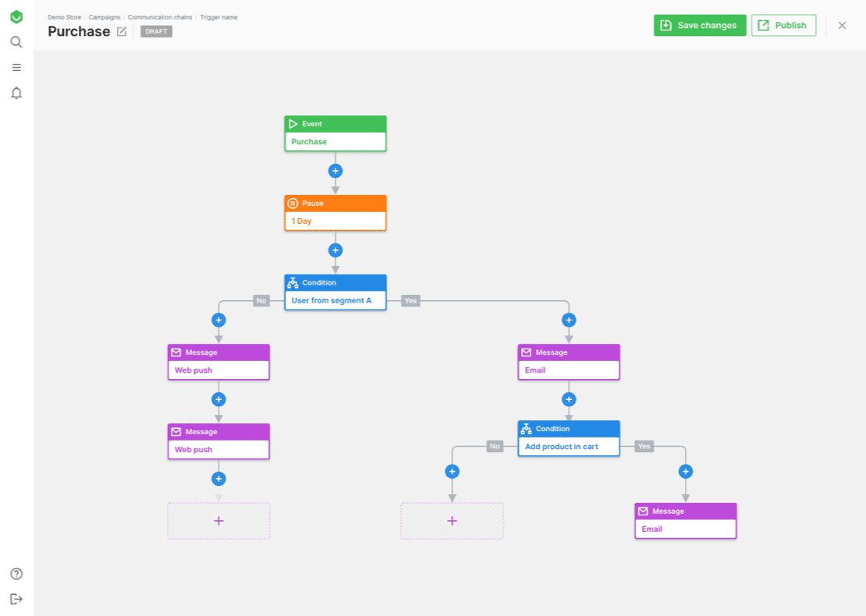Image resolution: width=866 pixels, height=616 pixels.
Task: Add step below the second Web push message
Action: [218, 479]
